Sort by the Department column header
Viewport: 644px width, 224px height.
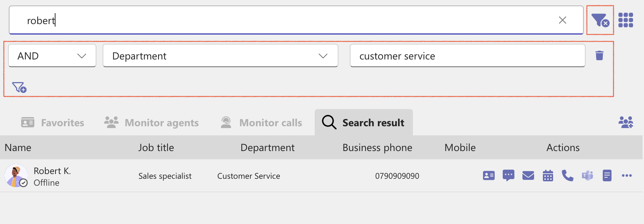click(x=268, y=147)
